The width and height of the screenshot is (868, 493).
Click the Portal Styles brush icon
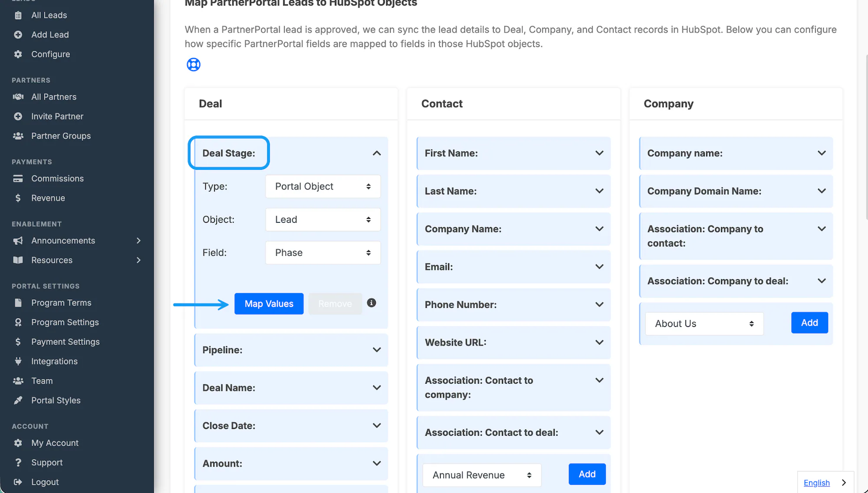click(x=18, y=400)
